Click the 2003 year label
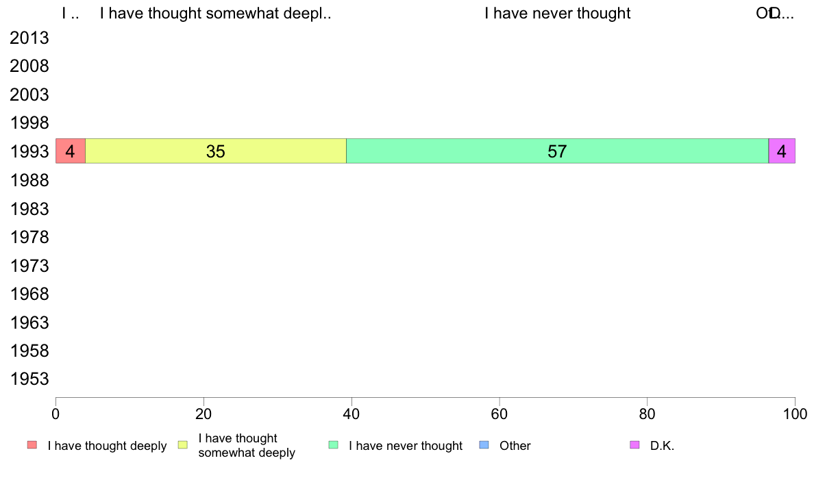 click(29, 94)
